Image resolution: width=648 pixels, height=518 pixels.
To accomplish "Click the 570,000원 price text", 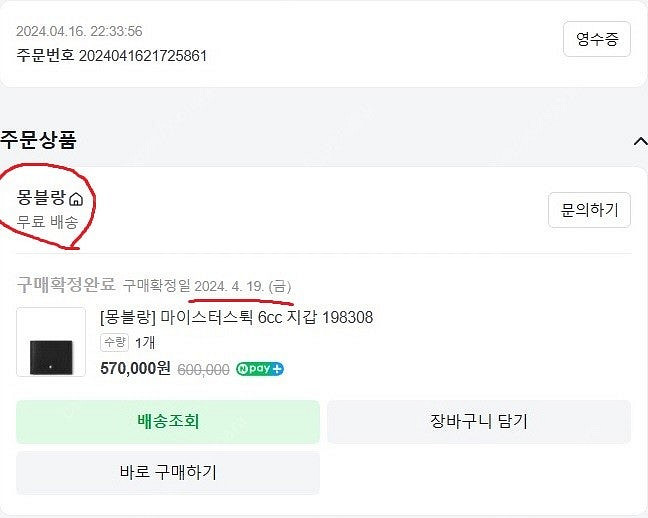I will coord(135,368).
